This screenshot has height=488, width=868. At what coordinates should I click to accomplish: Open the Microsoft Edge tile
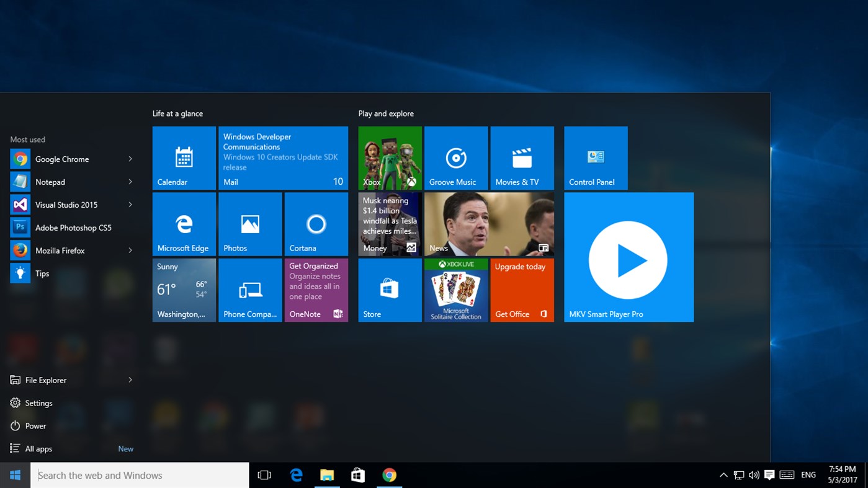point(184,224)
